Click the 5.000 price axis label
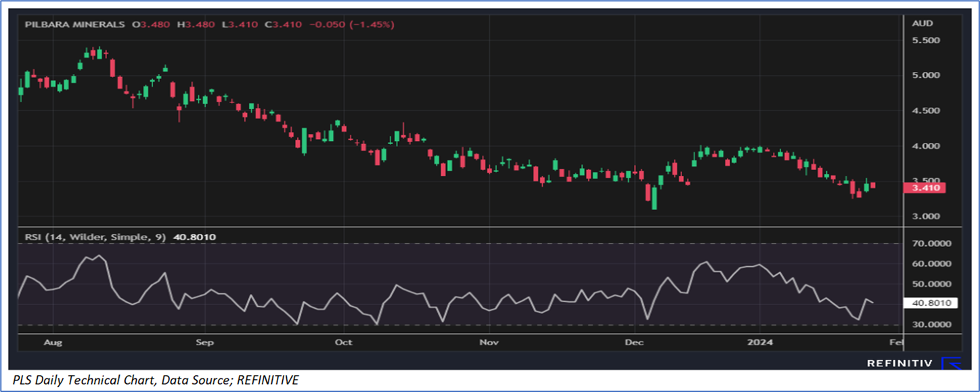This screenshot has height=392, width=980. pos(925,76)
